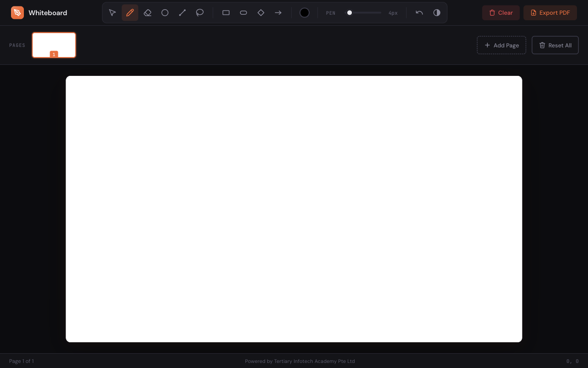
Task: Open page 1 thumbnail
Action: (54, 45)
